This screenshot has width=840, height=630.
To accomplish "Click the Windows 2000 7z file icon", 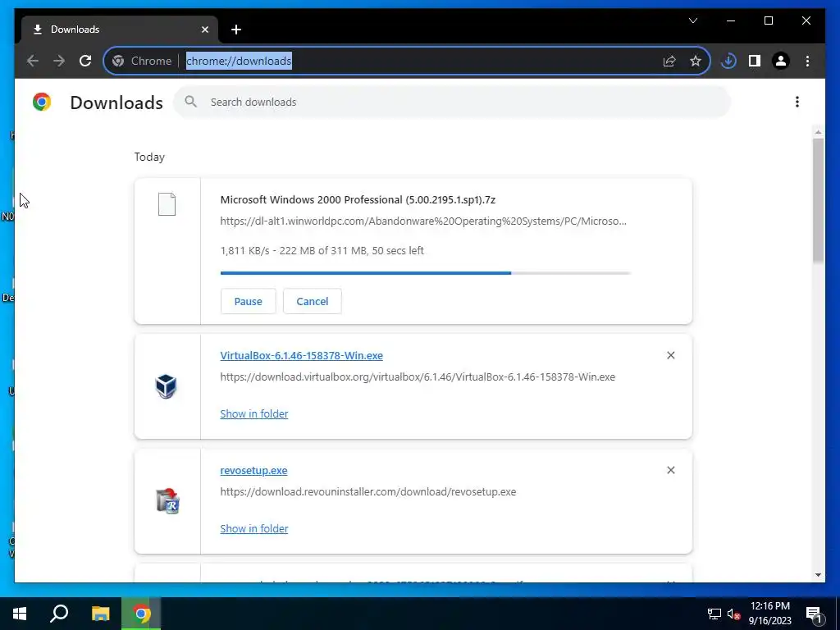I will 167,204.
